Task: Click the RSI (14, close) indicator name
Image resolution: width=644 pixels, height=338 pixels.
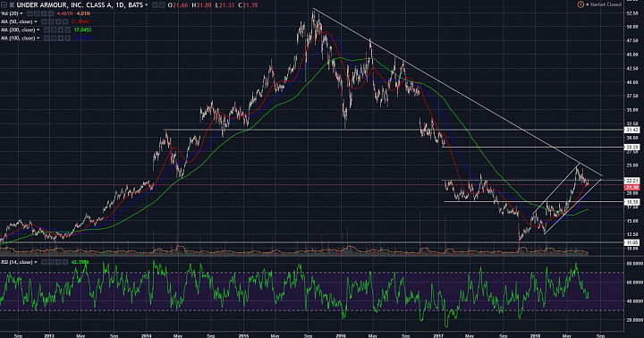Action: [x=16, y=262]
